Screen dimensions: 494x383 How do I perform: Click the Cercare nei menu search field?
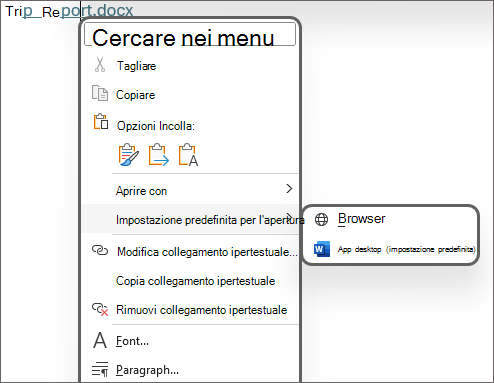click(190, 34)
